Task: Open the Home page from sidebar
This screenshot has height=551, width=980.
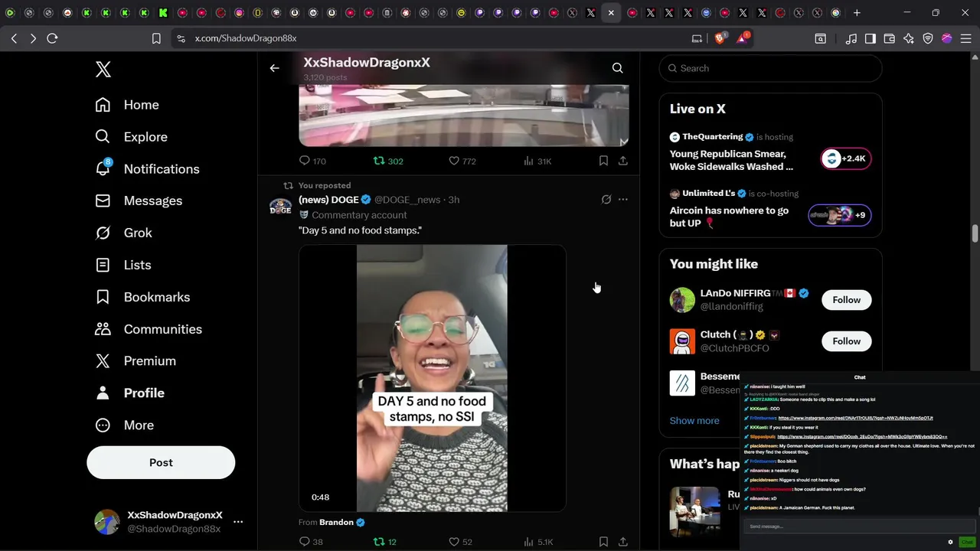Action: click(x=127, y=105)
